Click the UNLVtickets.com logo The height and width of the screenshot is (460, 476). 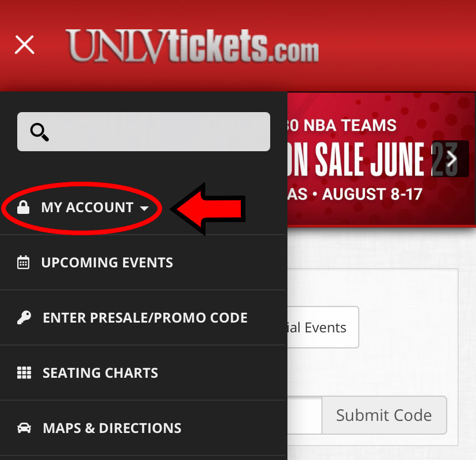(x=192, y=45)
